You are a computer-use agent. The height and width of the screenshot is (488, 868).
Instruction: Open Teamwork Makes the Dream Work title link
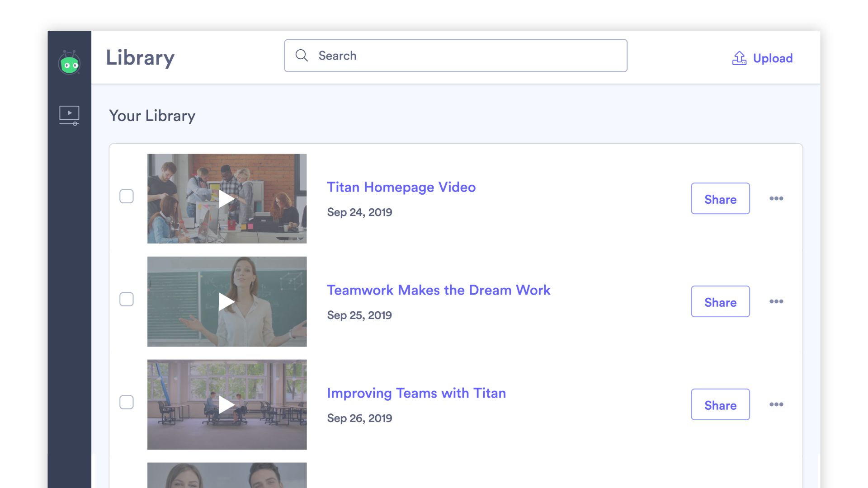pos(439,290)
